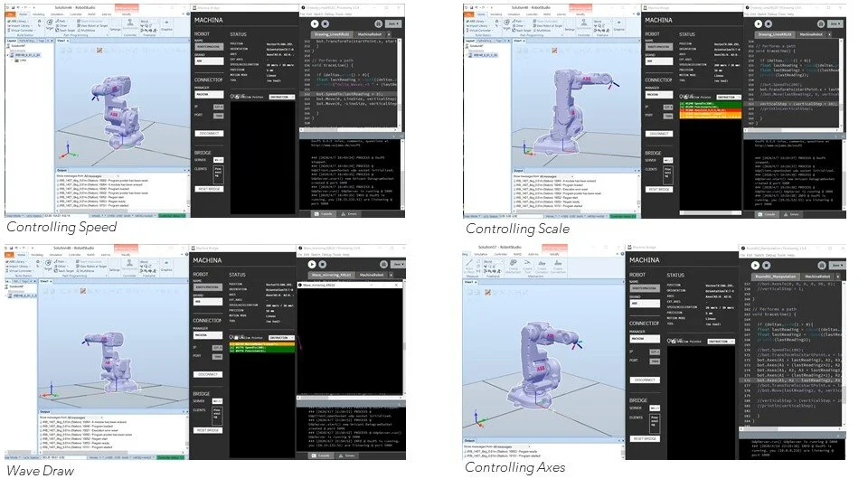
Task: Toggle Follow Pointer checkbox in Controlling Scale
Action: (x=684, y=97)
